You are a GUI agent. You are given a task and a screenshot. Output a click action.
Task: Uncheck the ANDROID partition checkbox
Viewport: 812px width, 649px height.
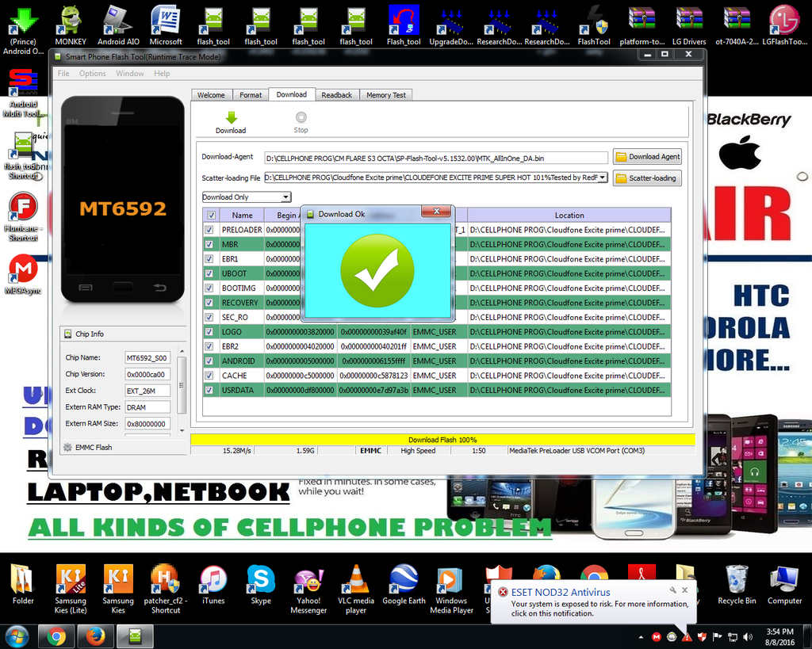(209, 361)
